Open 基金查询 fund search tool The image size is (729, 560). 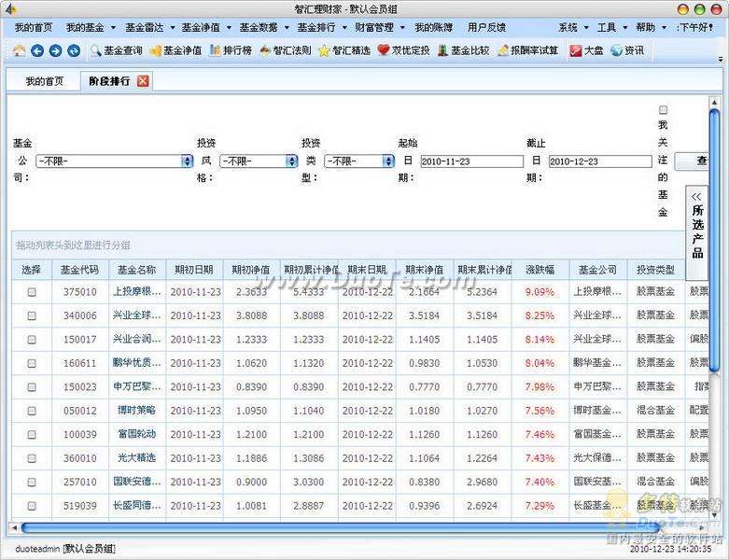[x=115, y=50]
